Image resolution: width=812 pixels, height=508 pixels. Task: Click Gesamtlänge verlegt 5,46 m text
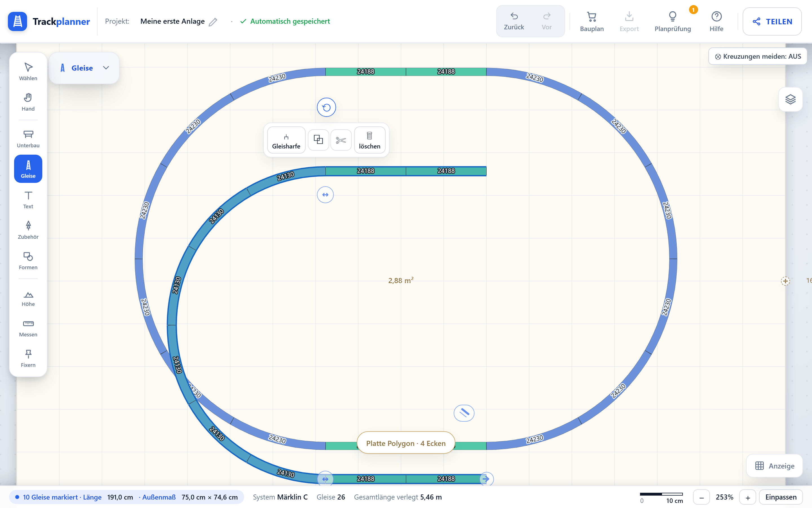398,497
